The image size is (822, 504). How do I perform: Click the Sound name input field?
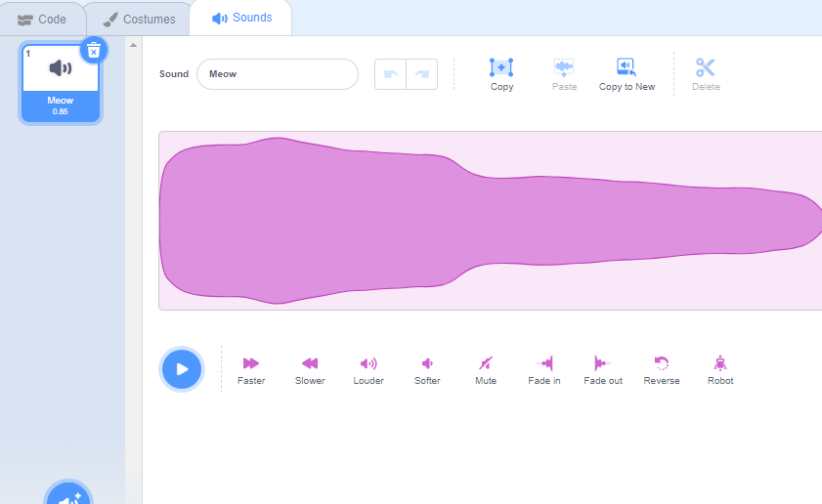pyautogui.click(x=278, y=74)
